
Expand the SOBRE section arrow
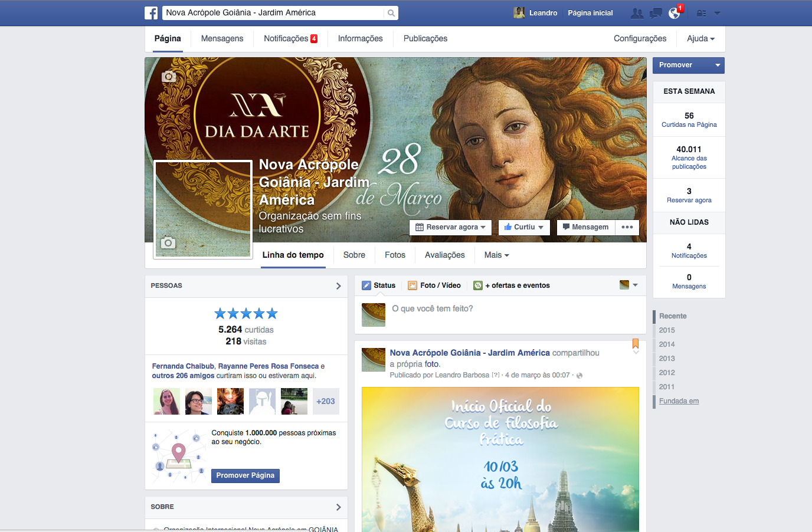(x=338, y=507)
